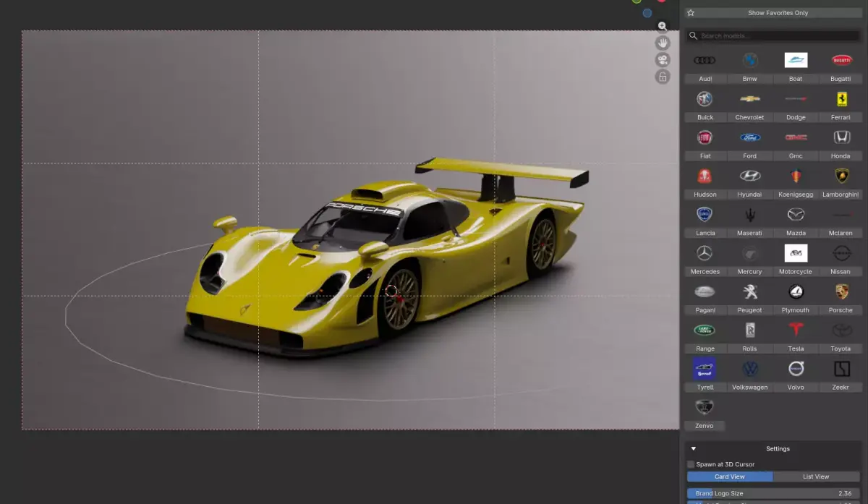Click the Hudson red logo
868x504 pixels.
coord(705,176)
